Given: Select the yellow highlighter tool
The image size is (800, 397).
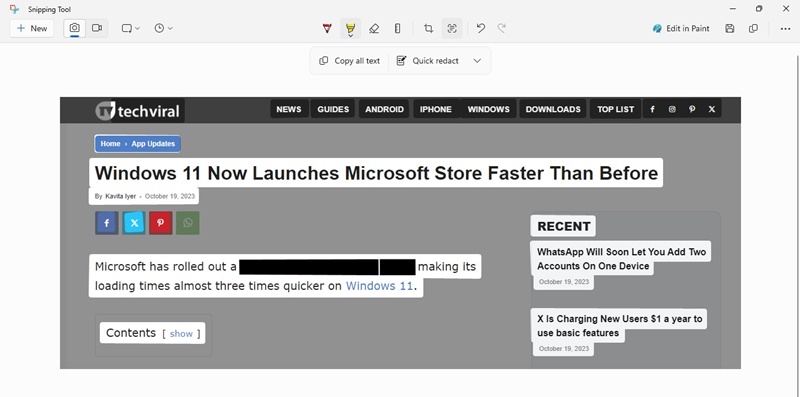Looking at the screenshot, I should coord(351,29).
